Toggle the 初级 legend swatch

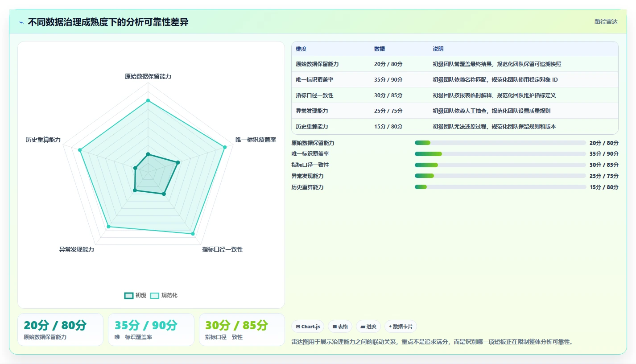click(129, 295)
